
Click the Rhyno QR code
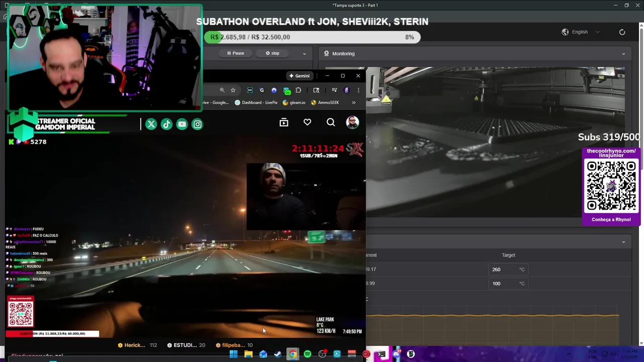tap(611, 186)
